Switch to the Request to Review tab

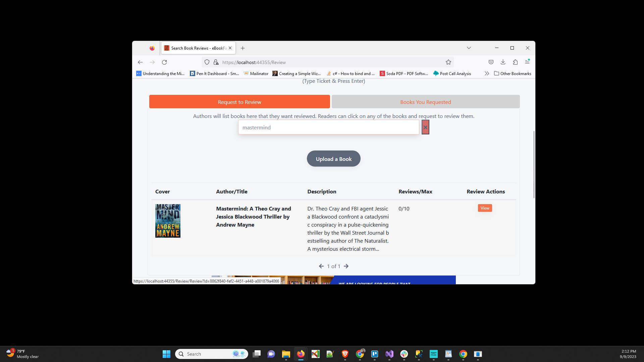(239, 102)
